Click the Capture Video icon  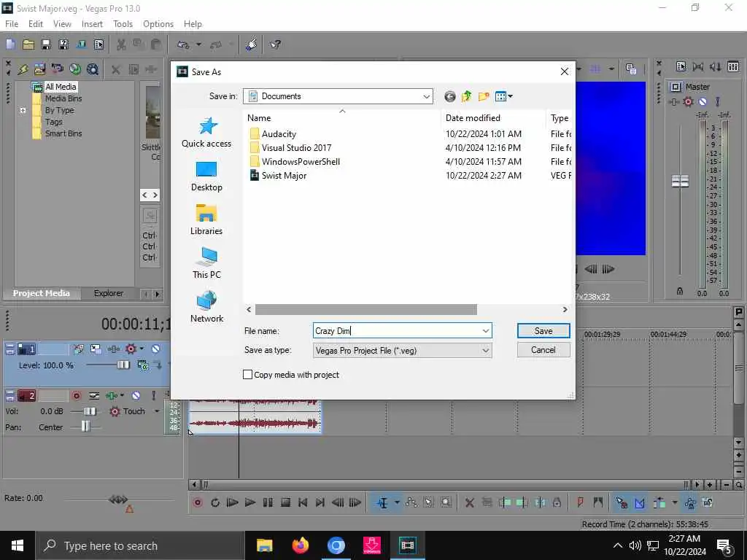point(57,69)
